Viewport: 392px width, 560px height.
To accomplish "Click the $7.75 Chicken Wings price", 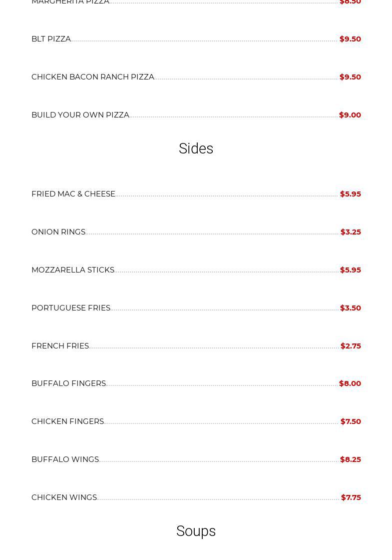I will 351,497.
